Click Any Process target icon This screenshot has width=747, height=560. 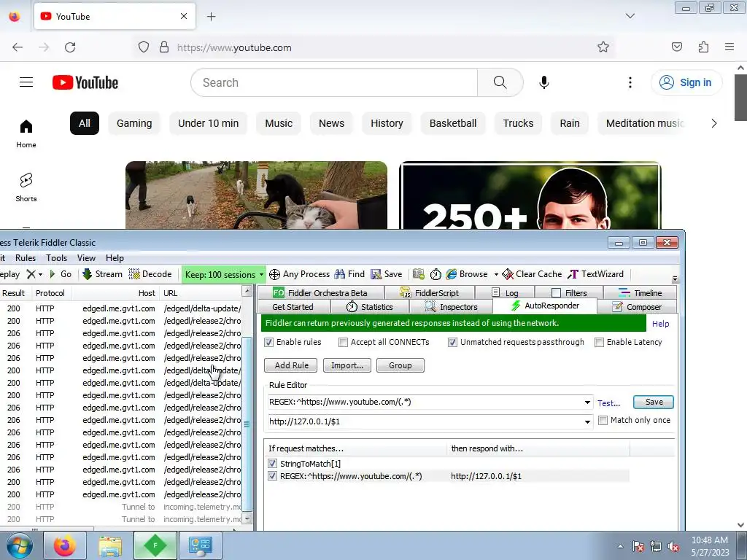[x=274, y=274]
